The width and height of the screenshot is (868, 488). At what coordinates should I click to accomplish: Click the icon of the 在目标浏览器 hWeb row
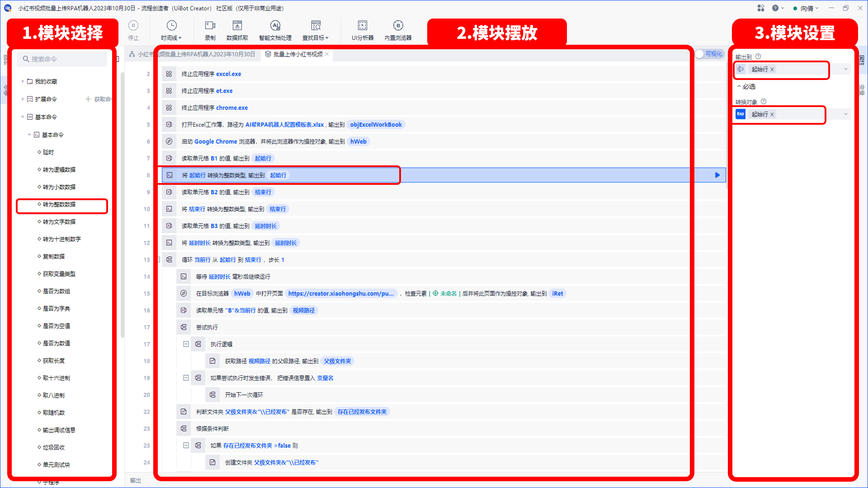[184, 294]
